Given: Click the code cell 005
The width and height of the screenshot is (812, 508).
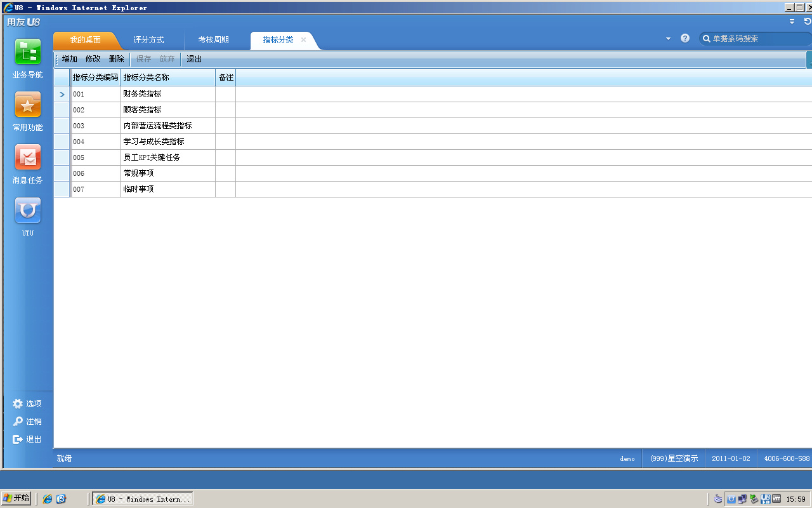Looking at the screenshot, I should point(95,157).
